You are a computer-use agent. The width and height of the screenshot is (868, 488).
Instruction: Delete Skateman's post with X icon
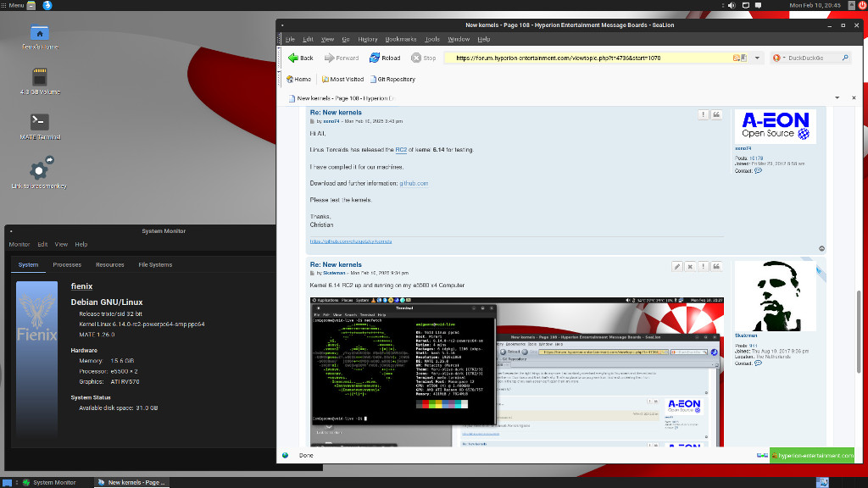coord(690,267)
